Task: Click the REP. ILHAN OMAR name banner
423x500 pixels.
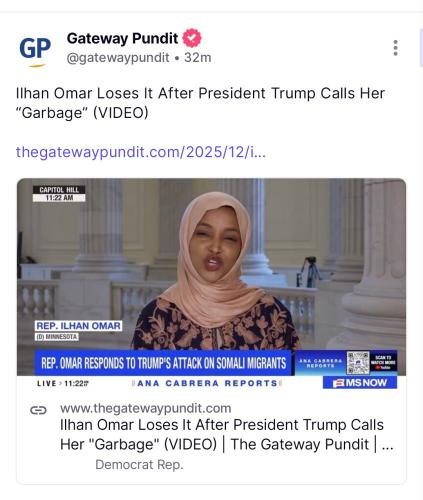Action: (x=78, y=326)
